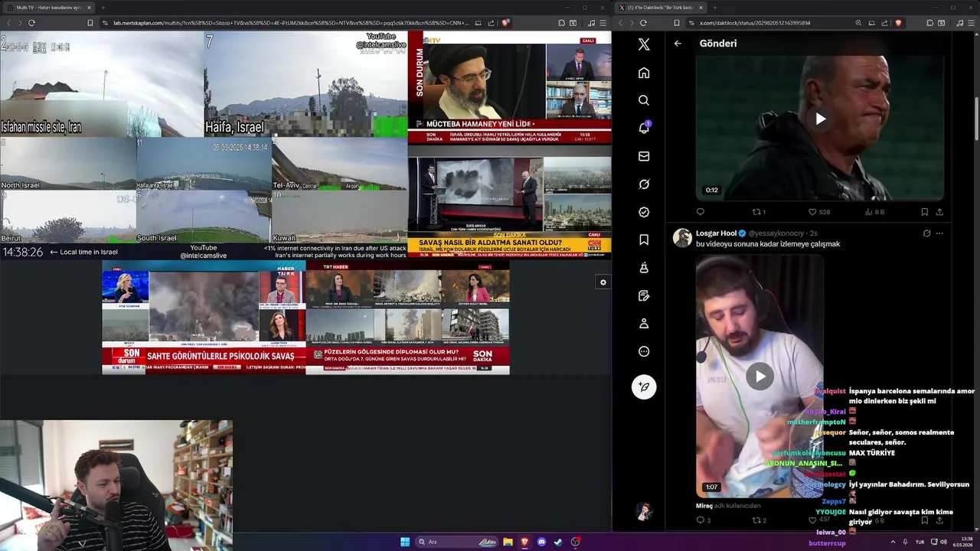
Task: Open extensions puzzle icon in X window
Action: tap(930, 23)
